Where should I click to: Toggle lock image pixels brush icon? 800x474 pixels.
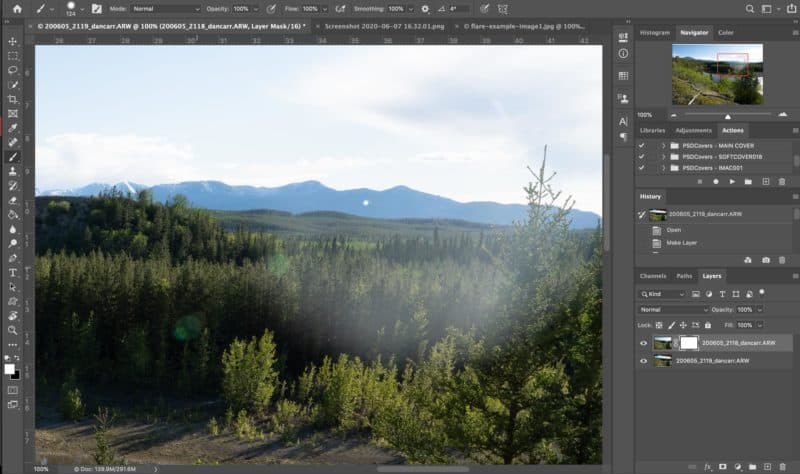[671, 325]
